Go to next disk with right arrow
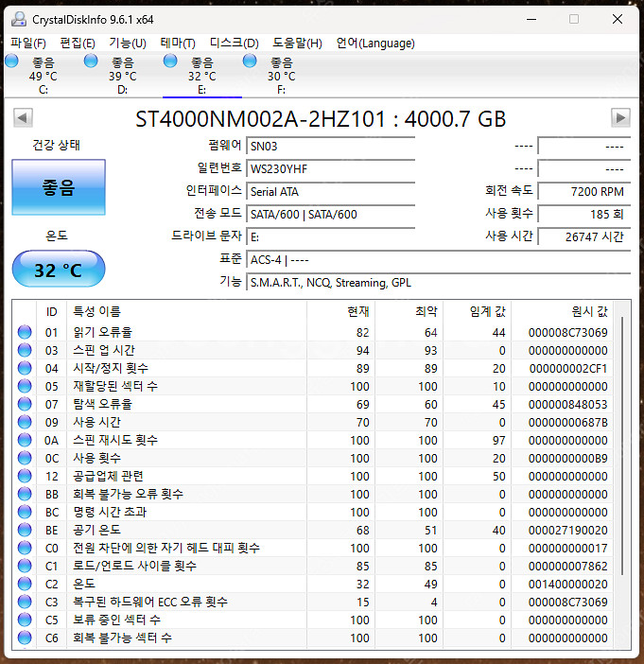This screenshot has width=644, height=664. 620,117
